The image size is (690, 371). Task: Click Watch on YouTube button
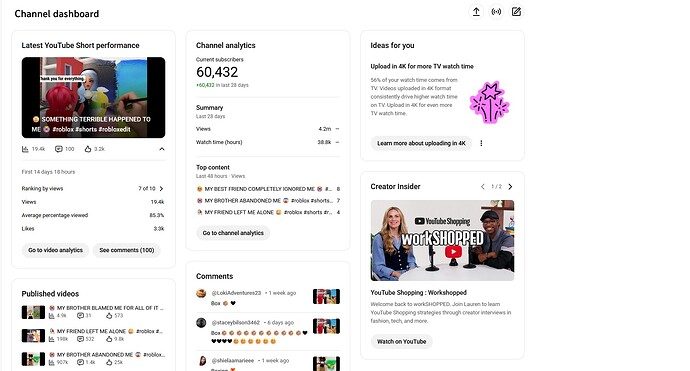tap(401, 342)
